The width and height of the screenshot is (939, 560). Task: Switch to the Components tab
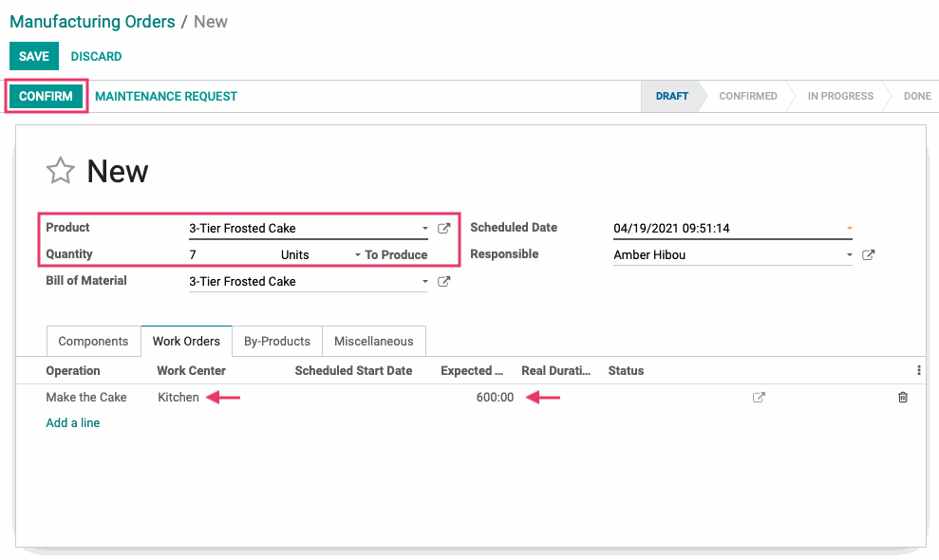click(93, 342)
